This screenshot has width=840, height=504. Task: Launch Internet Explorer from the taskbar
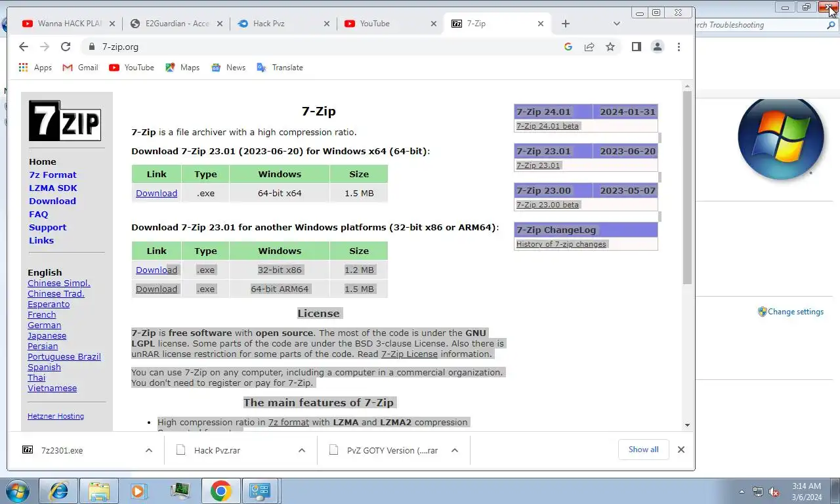coord(59,491)
